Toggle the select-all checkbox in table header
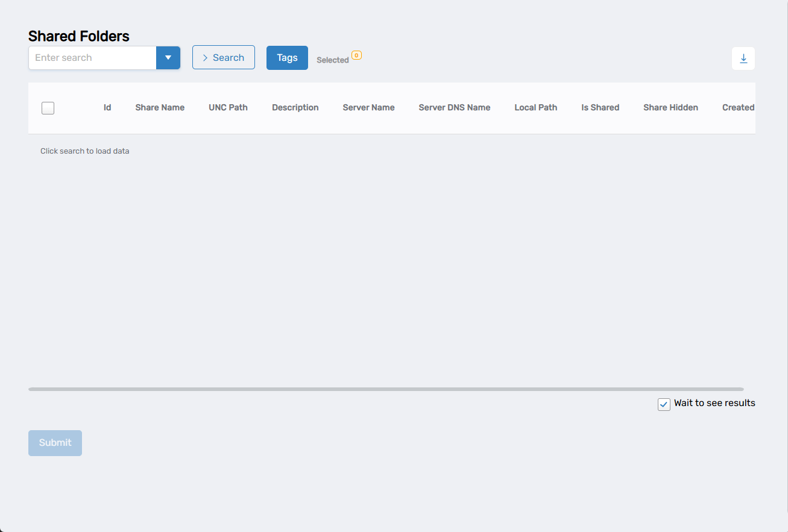Screen dimensions: 788x532 click(x=48, y=108)
